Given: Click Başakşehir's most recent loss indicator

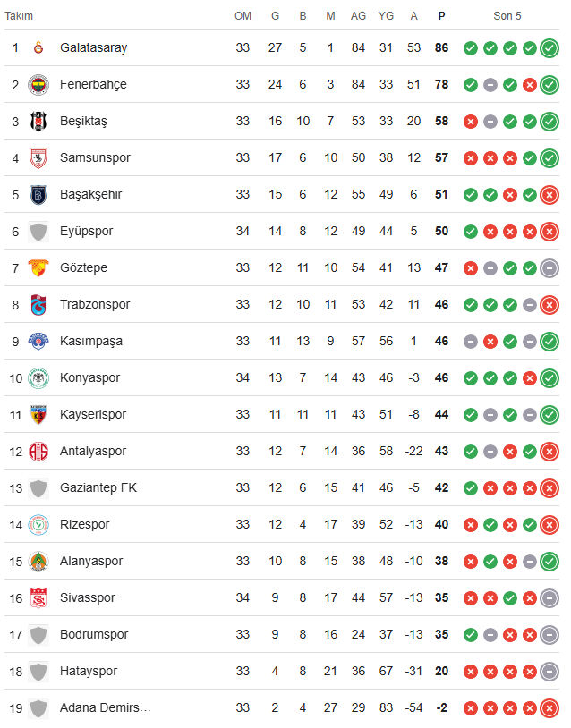Looking at the screenshot, I should (x=550, y=194).
